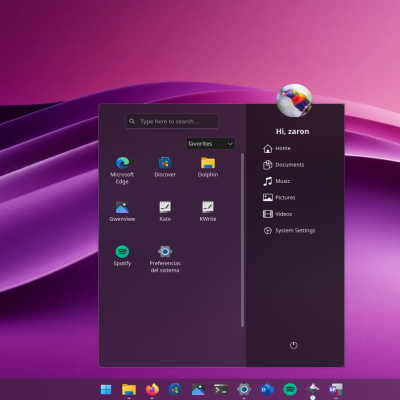The image size is (400, 400).
Task: Launch Microsoft Edge from favorites
Action: [x=122, y=170]
